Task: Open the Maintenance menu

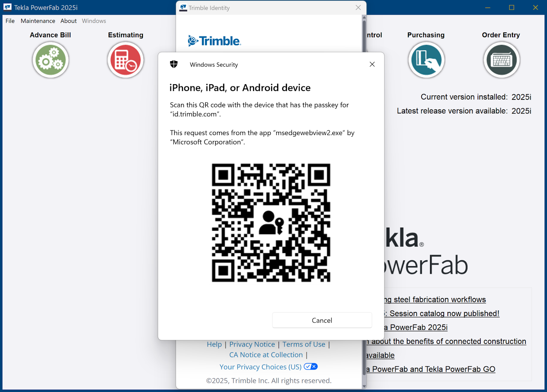Action: (38, 21)
